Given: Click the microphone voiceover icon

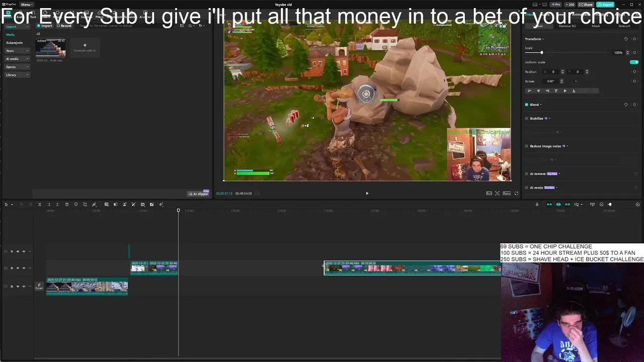Looking at the screenshot, I should 537,204.
